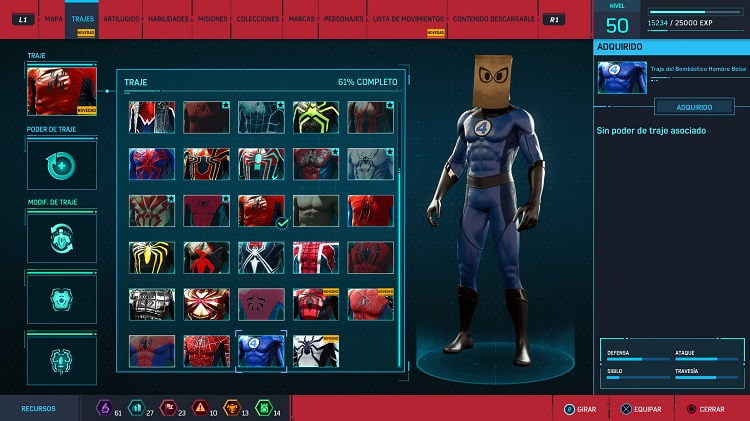Click the TRAVESÍA stat bar
The height and width of the screenshot is (421, 750).
pos(706,377)
